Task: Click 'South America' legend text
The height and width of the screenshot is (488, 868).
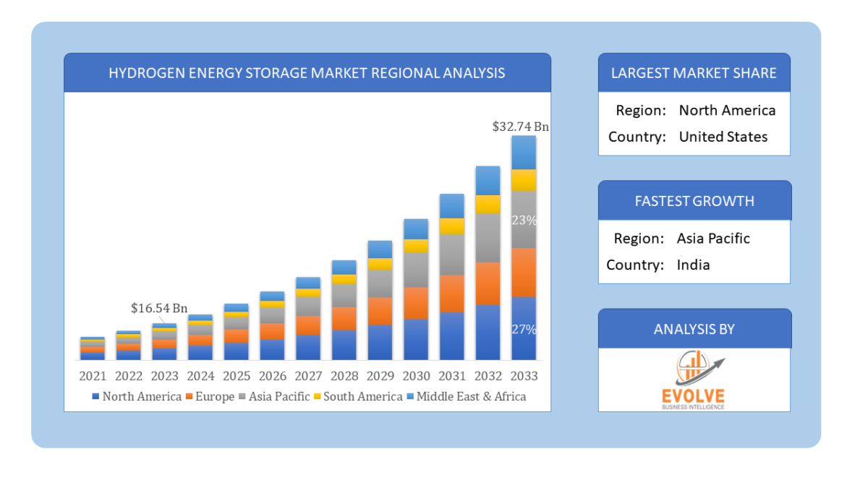Action: tap(362, 397)
